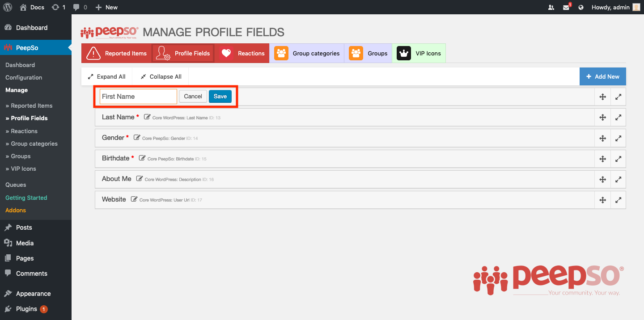644x320 pixels.
Task: Open the Pages menu
Action: tap(36, 258)
